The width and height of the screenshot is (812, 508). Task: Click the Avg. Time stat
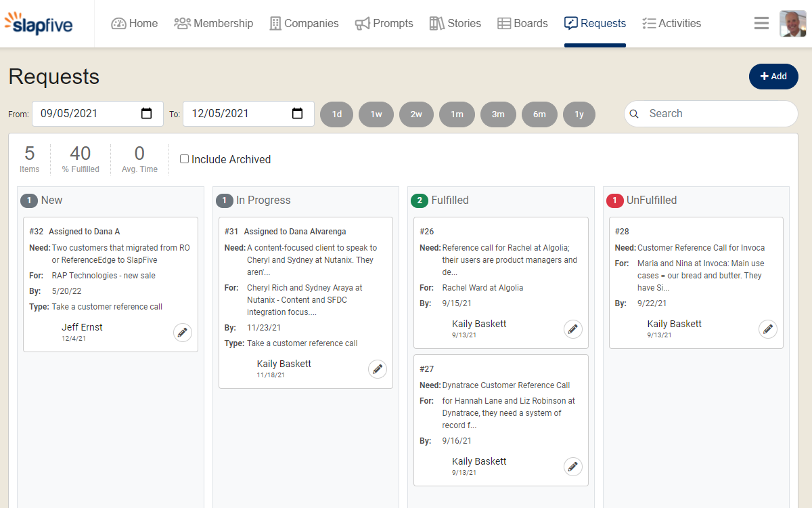[x=139, y=160]
